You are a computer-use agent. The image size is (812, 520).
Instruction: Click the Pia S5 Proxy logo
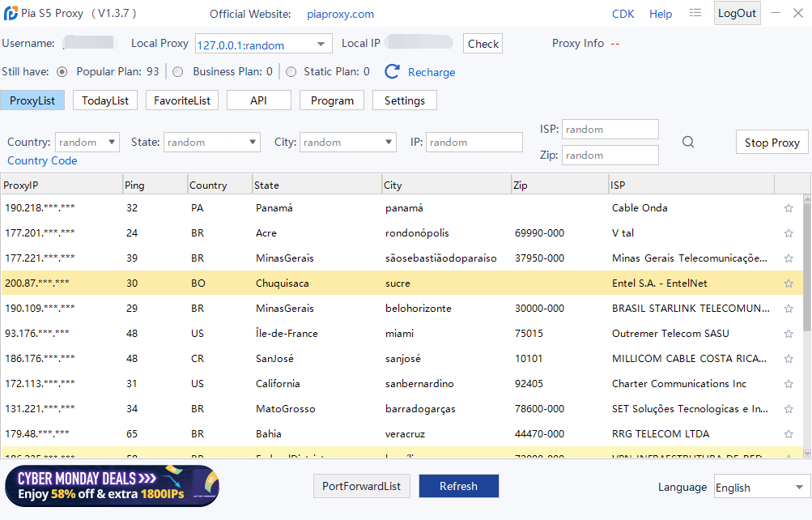tap(11, 14)
